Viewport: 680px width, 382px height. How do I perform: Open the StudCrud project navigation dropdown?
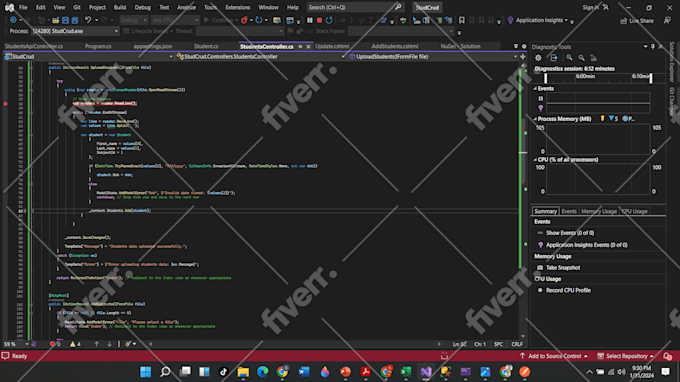[88, 56]
